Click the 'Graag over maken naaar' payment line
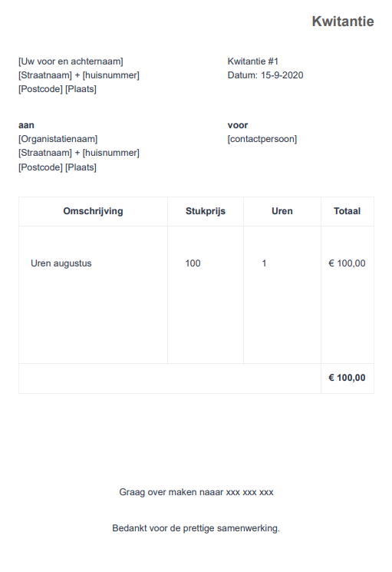The width and height of the screenshot is (392, 572). coord(196,492)
